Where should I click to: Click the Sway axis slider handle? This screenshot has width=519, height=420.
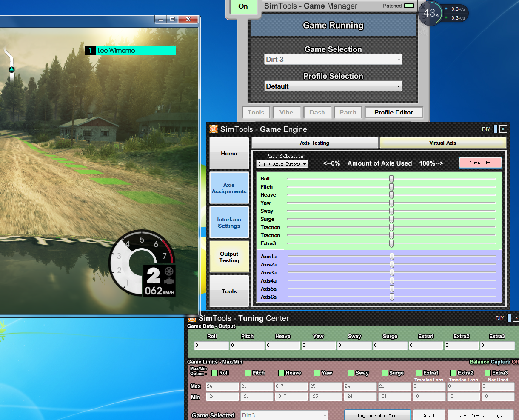[391, 211]
